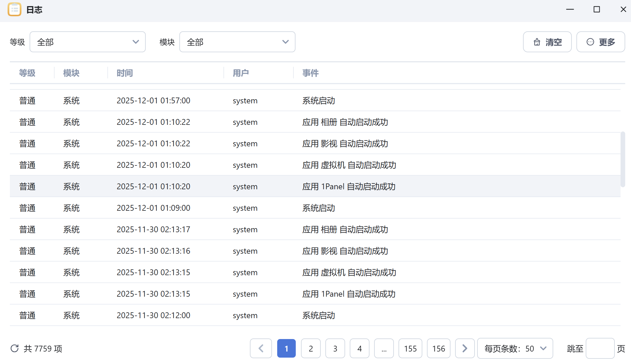Click the vertical scrollbar of log table
The height and width of the screenshot is (364, 631).
(623, 159)
